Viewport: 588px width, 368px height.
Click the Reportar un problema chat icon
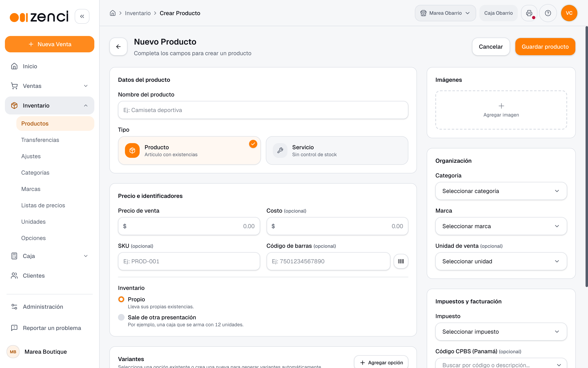point(14,328)
